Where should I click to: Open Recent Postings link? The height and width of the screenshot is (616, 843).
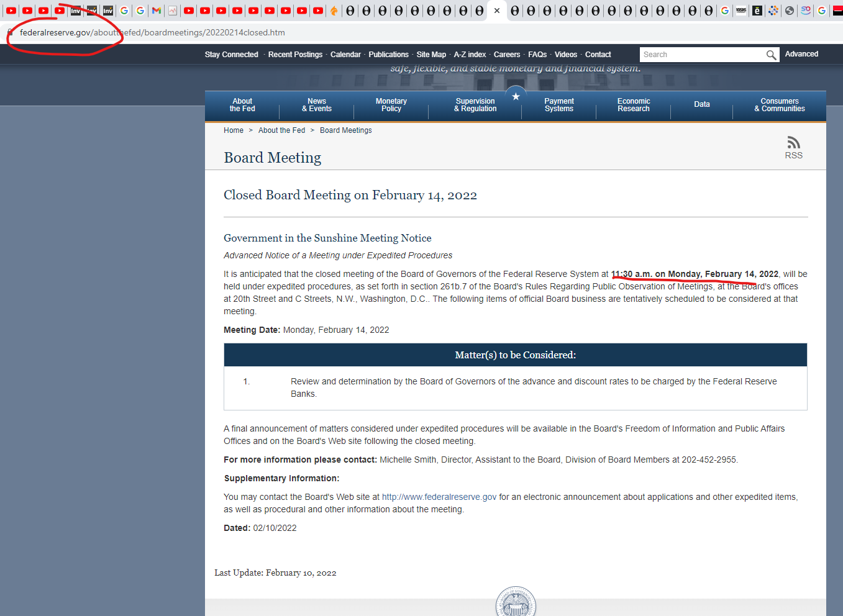point(295,55)
